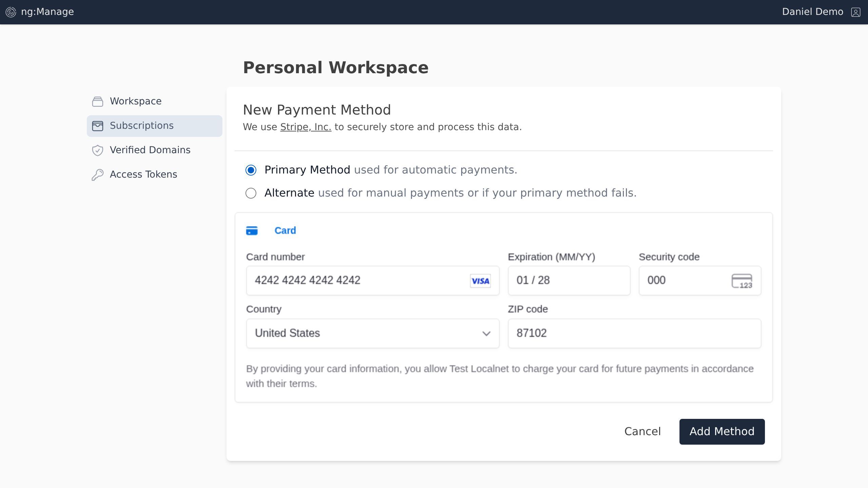This screenshot has height=488, width=868.
Task: Click the chevron arrow in Country selector
Action: (486, 333)
